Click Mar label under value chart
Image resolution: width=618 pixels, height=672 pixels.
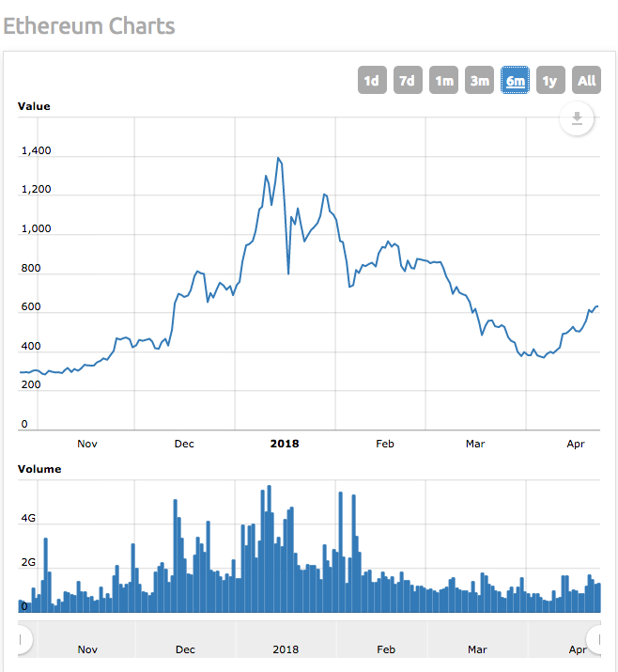point(475,444)
